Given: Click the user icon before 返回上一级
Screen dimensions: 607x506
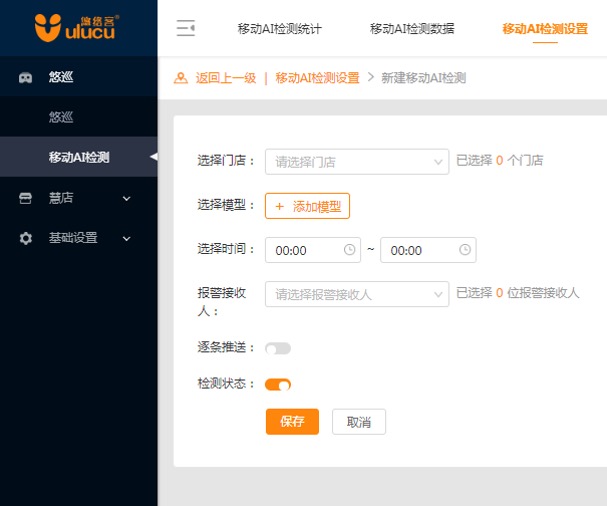Looking at the screenshot, I should 181,78.
